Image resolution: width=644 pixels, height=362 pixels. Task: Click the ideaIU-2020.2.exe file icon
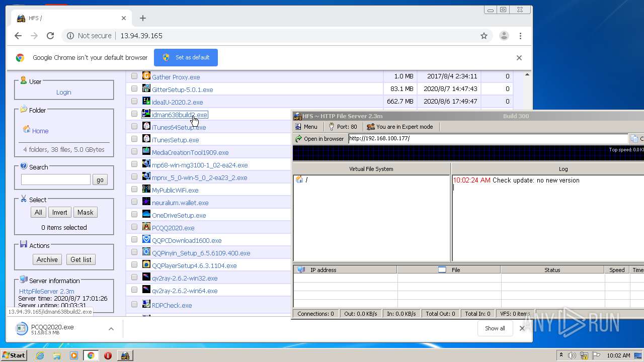[146, 101]
